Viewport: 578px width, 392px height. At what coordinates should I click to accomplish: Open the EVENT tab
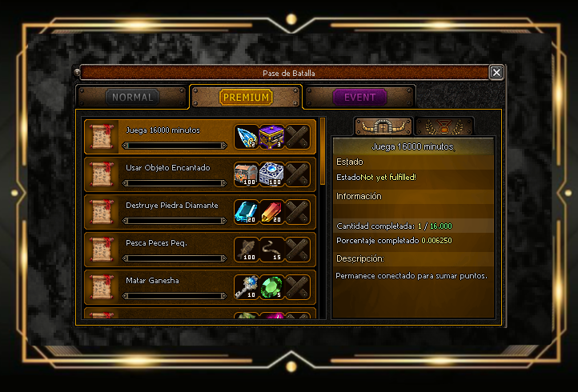click(359, 98)
